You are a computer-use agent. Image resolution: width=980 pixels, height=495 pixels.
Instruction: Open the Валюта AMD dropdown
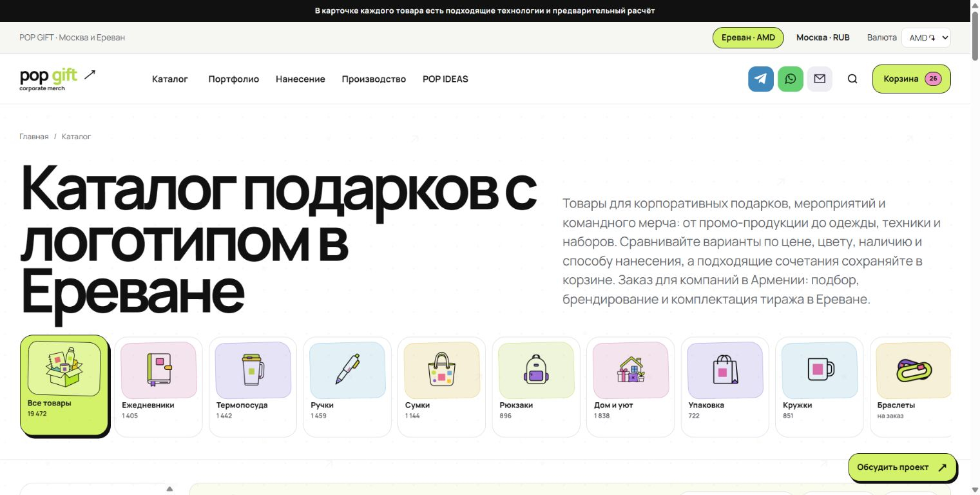tap(926, 37)
